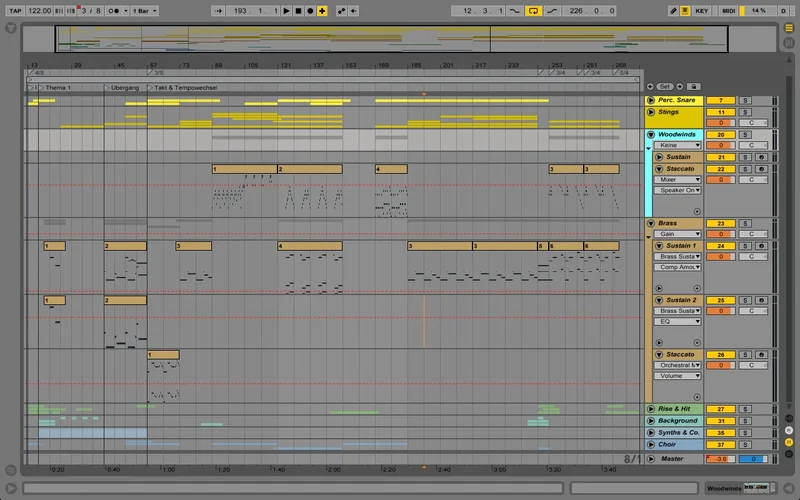Unfold the Sustain track under Woodwinds

(659, 157)
